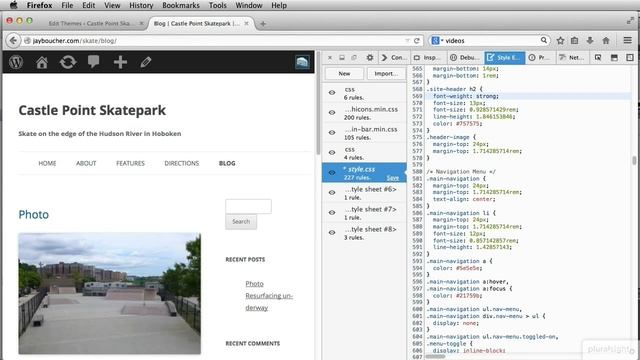Click the font-weight: strong line in editor
Screen dimensions: 640x360
click(x=466, y=96)
